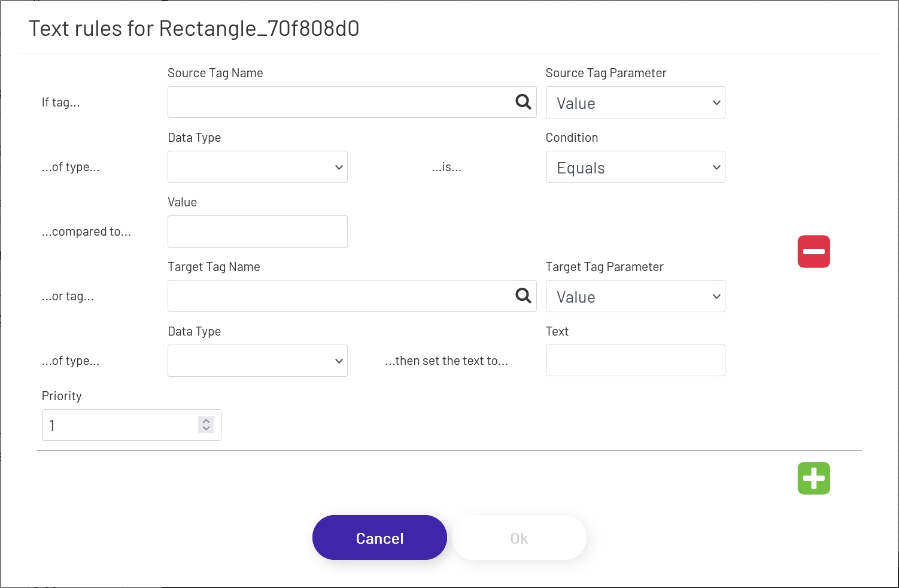This screenshot has height=588, width=899.
Task: Remove this rule with the red minus icon
Action: point(813,251)
